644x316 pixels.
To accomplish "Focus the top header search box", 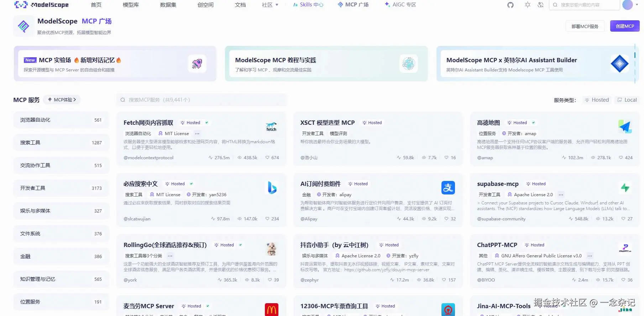I will click(x=584, y=5).
